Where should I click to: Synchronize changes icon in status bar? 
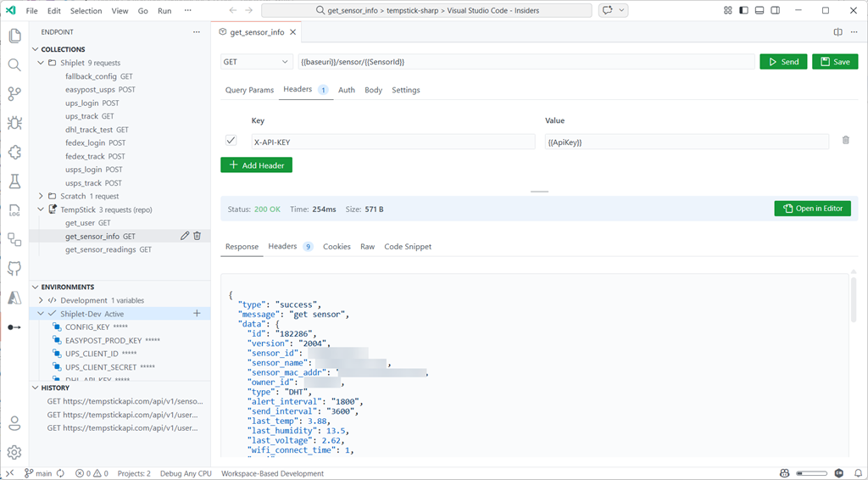point(60,473)
